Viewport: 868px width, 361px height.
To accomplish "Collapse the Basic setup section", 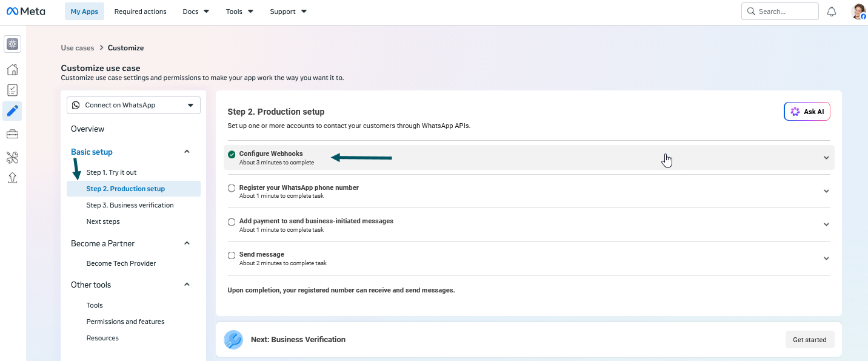I will pos(187,152).
